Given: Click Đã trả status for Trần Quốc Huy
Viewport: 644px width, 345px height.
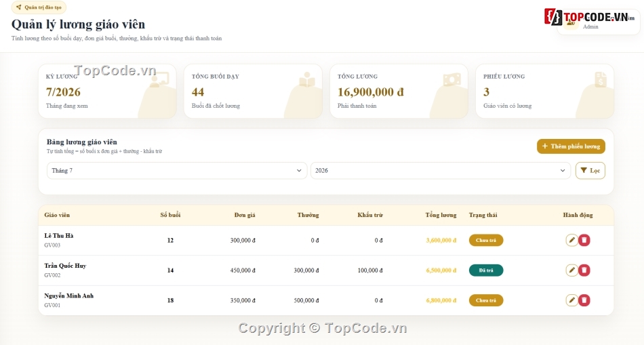Looking at the screenshot, I should (486, 270).
